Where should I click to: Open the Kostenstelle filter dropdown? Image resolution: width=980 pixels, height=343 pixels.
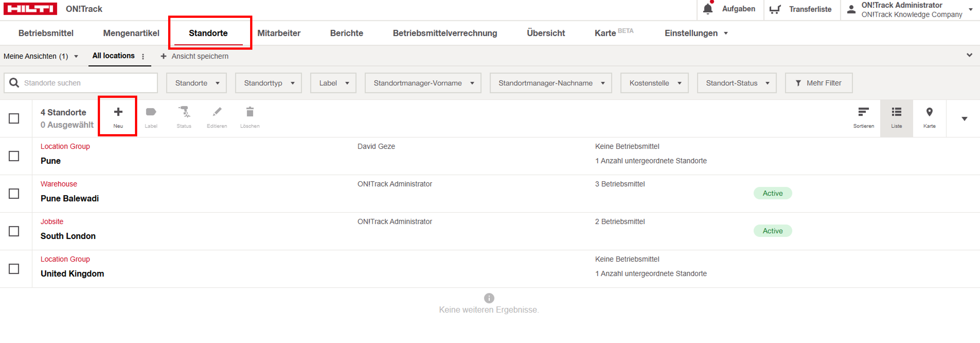click(654, 83)
